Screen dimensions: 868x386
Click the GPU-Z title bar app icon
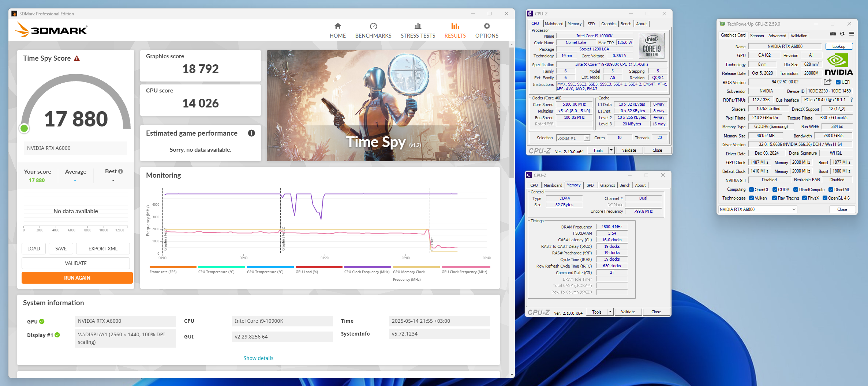click(722, 24)
